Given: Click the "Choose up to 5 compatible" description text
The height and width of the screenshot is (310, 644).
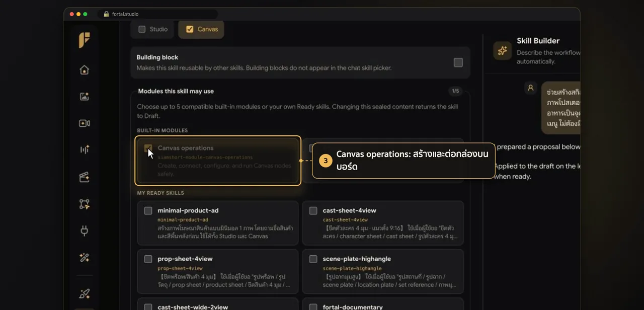Looking at the screenshot, I should point(297,111).
